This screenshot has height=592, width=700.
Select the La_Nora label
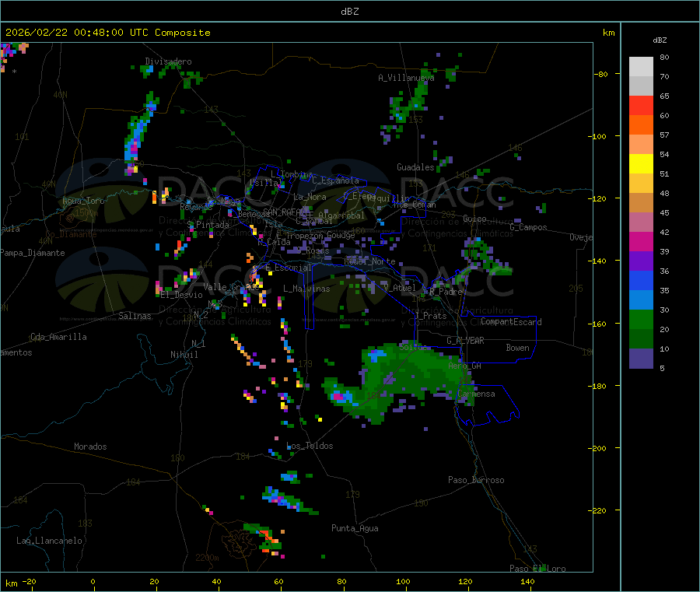tap(310, 197)
